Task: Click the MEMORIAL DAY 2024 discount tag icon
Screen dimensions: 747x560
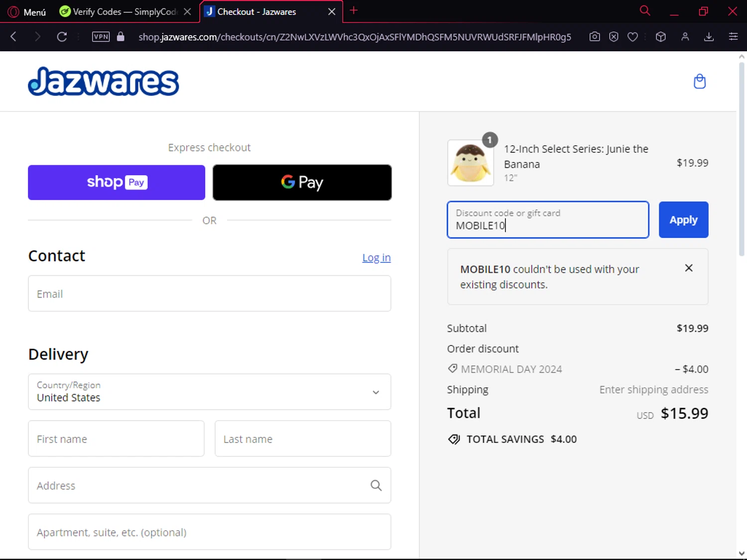Action: (x=452, y=368)
